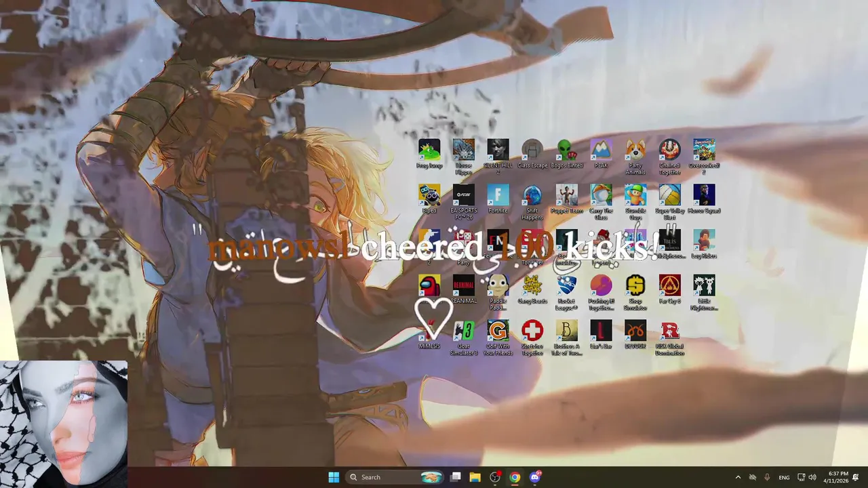Open the Frog Jump desktop shortcut

tap(429, 154)
